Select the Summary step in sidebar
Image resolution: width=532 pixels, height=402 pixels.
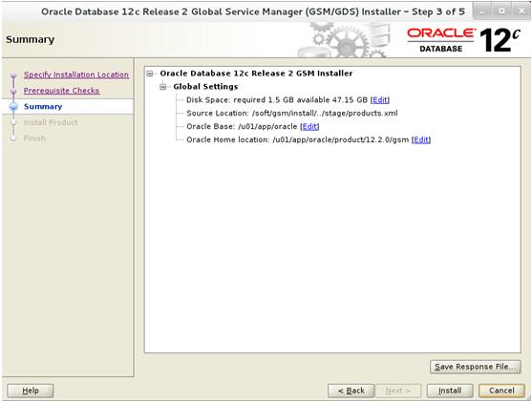tap(43, 107)
